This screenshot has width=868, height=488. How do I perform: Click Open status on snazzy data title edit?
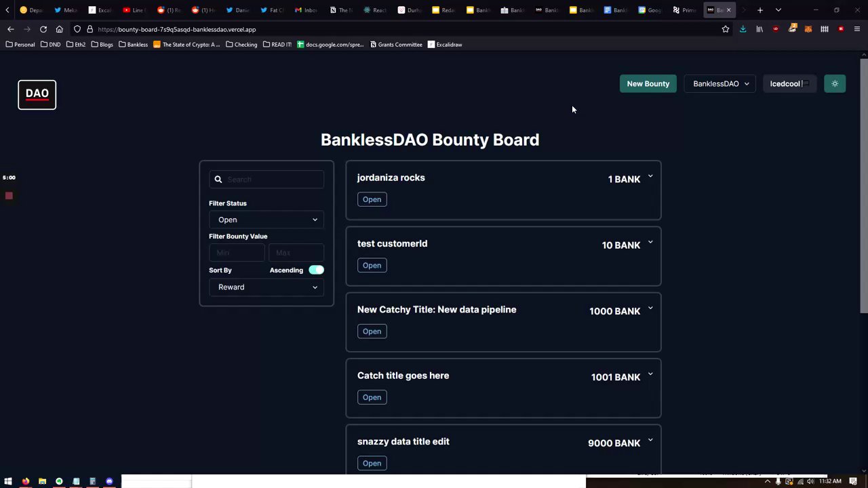tap(372, 463)
